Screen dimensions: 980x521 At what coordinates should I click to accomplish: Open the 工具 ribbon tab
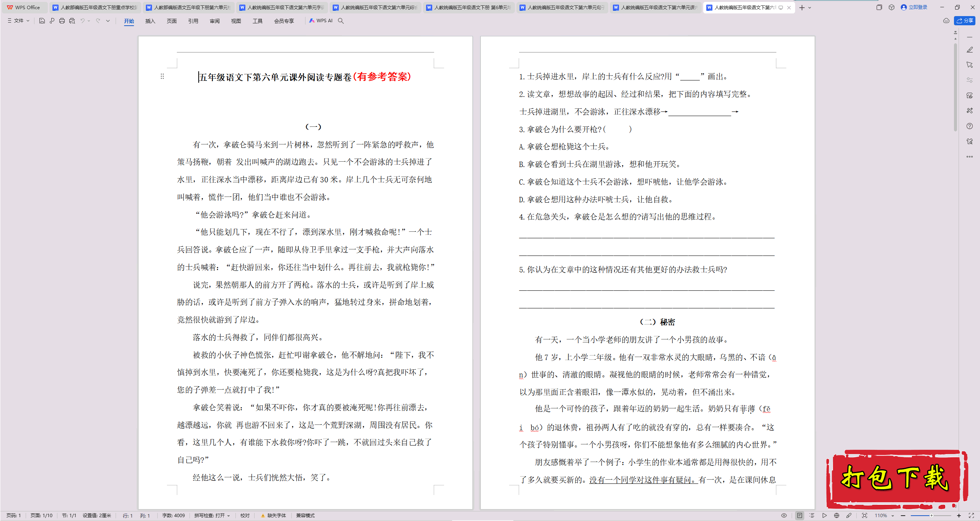coord(258,21)
